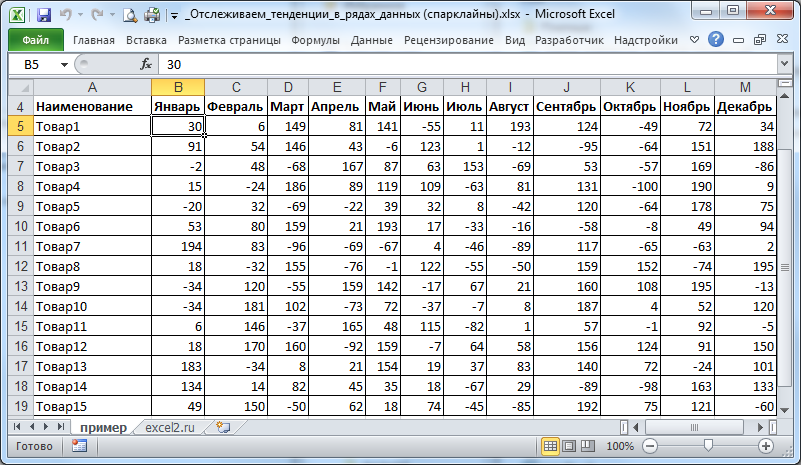The width and height of the screenshot is (801, 465).
Task: Click the 100% zoom level button
Action: tap(619, 446)
